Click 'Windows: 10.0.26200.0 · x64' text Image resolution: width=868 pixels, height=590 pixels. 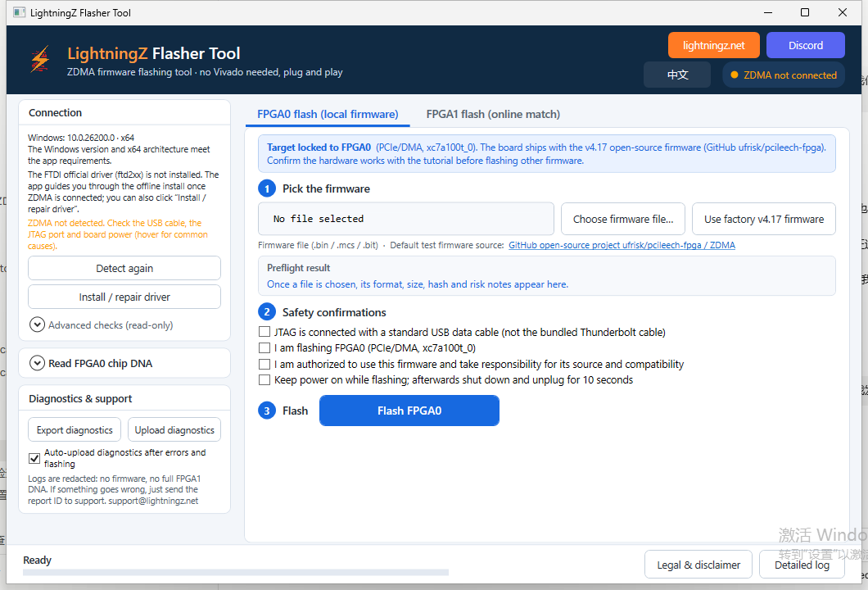tap(81, 138)
